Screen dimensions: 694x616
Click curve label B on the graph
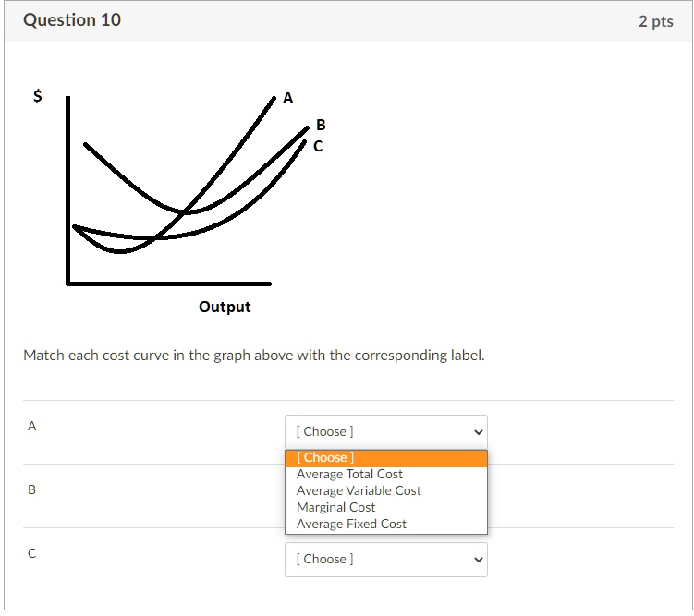point(321,125)
